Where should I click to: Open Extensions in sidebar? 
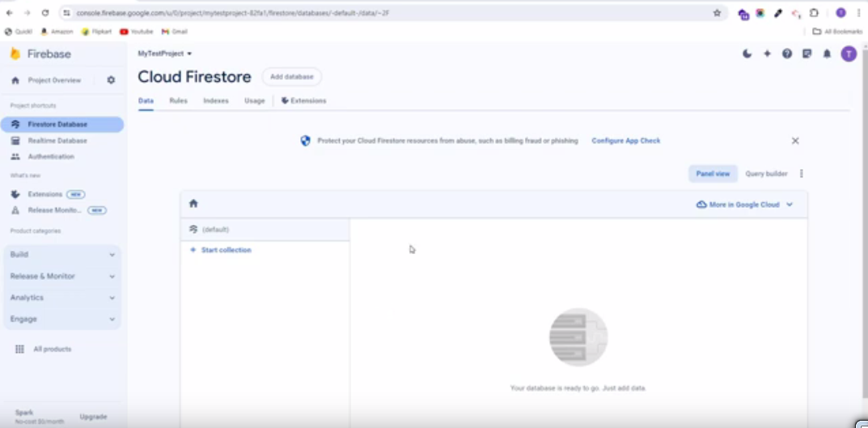tap(44, 194)
